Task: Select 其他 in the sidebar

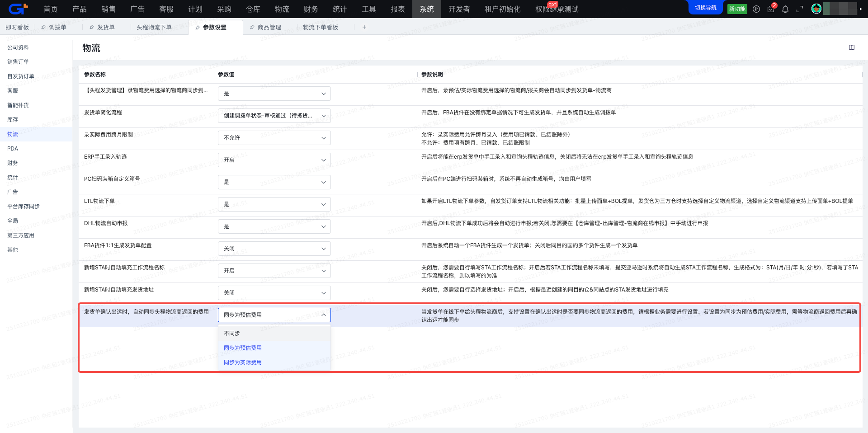Action: (x=36, y=250)
